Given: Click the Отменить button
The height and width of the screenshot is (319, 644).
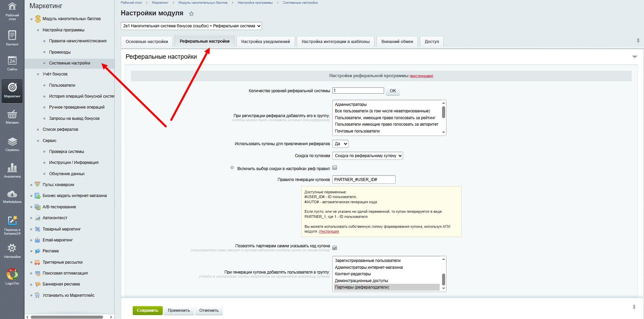Looking at the screenshot, I should 209,310.
